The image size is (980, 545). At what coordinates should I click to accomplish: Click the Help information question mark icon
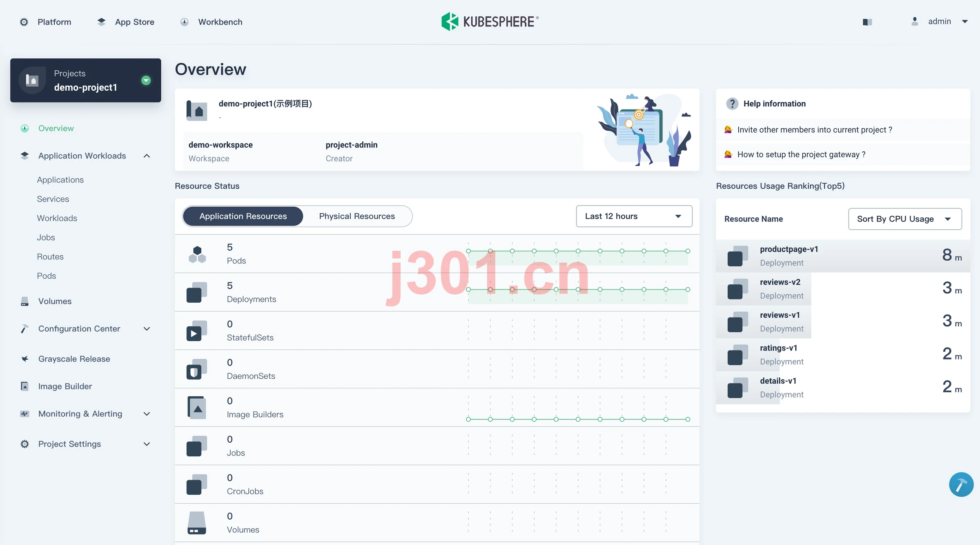tap(732, 104)
